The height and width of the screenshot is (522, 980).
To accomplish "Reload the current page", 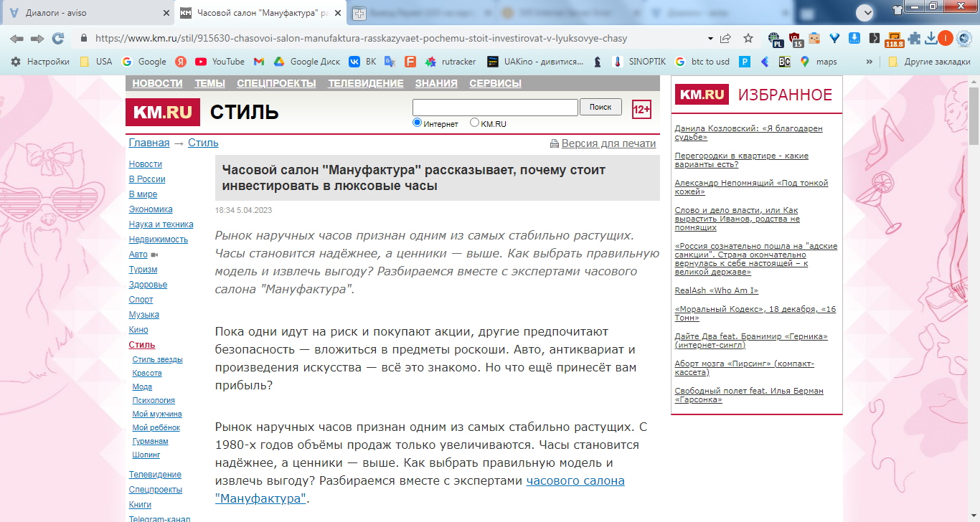I will (x=58, y=39).
